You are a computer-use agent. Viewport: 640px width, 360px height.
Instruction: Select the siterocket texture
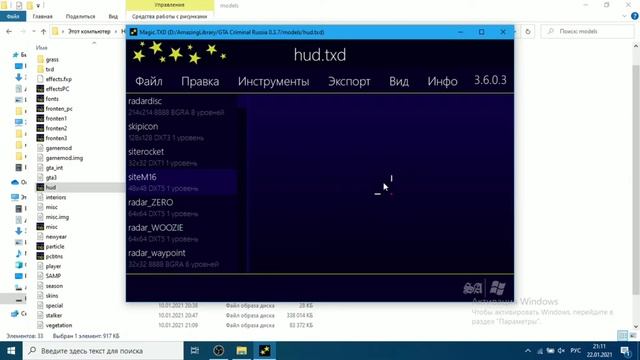click(x=182, y=157)
